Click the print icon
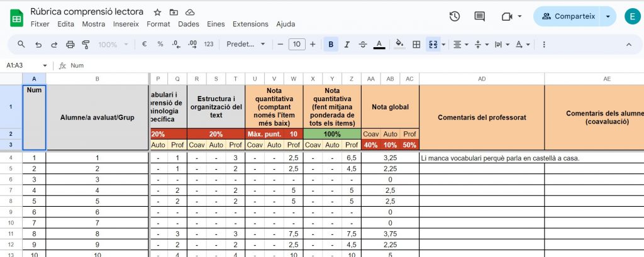Image resolution: width=644 pixels, height=257 pixels. pyautogui.click(x=70, y=45)
